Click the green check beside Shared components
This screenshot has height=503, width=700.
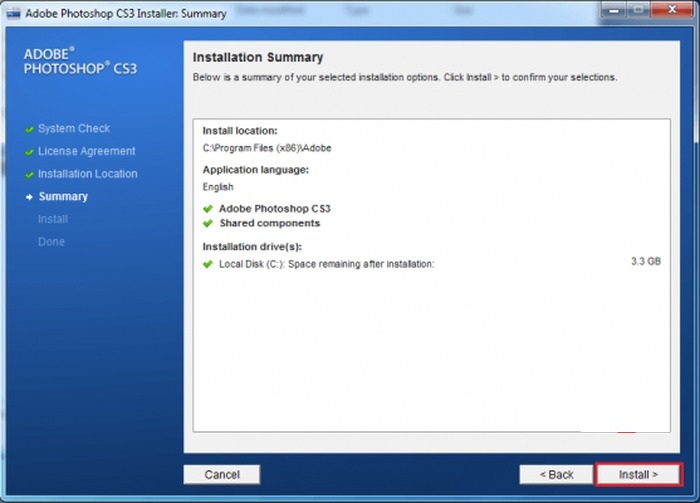pos(208,223)
